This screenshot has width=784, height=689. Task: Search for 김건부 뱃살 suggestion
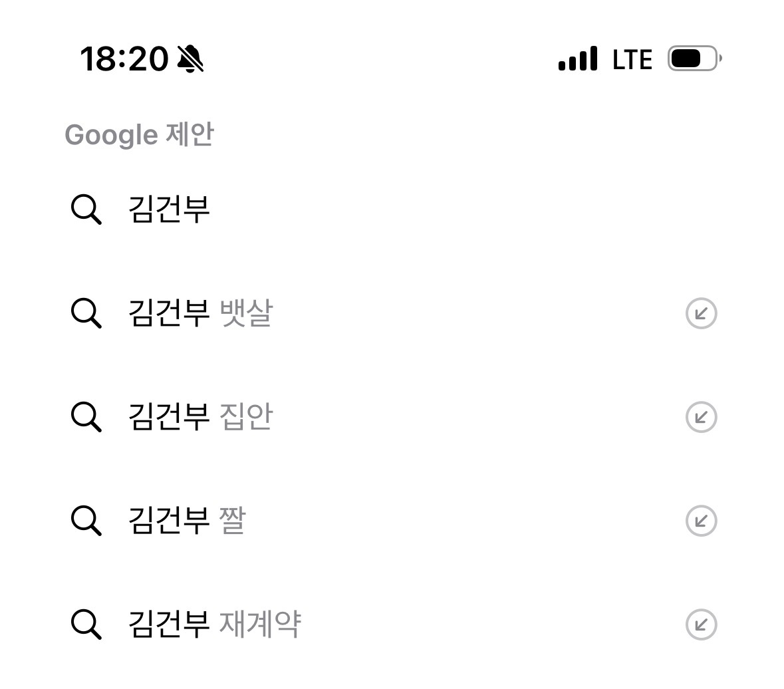point(200,313)
